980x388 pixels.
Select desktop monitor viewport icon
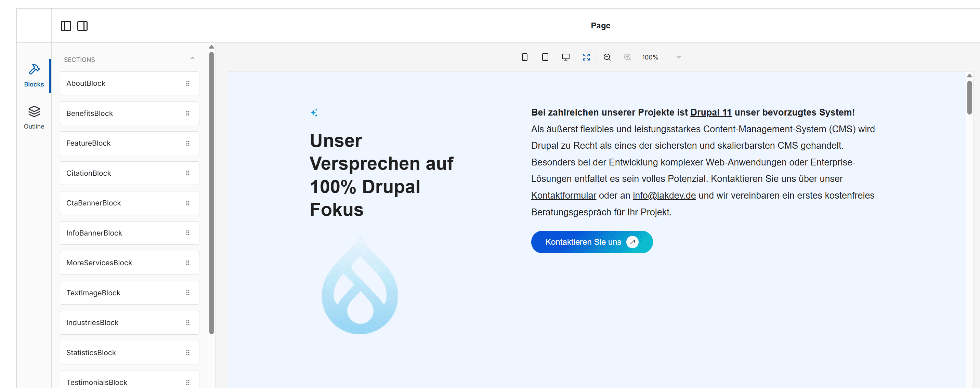(x=565, y=57)
